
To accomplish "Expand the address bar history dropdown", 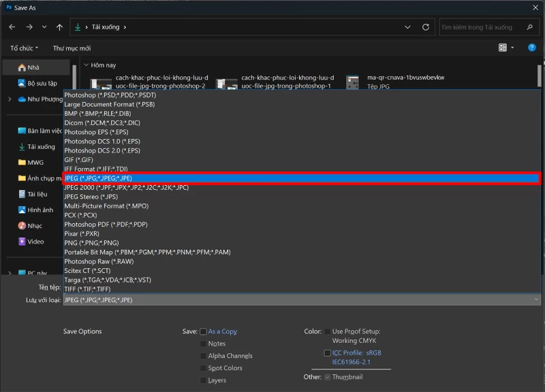I will coord(407,27).
